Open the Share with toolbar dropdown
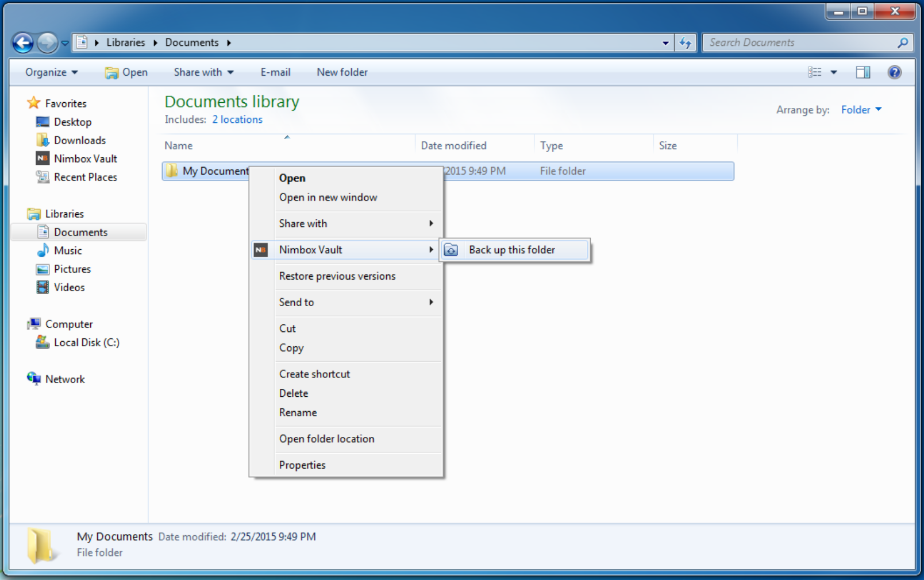 [x=203, y=72]
